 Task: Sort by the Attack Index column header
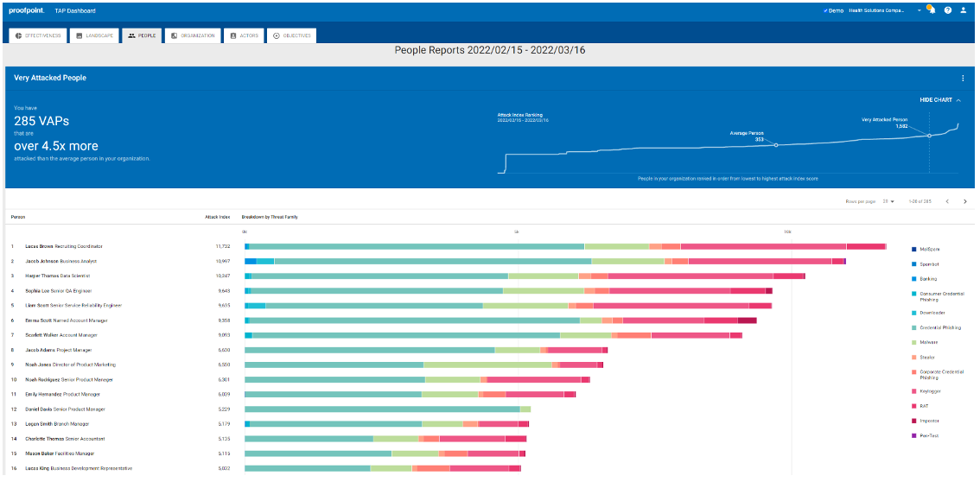[218, 217]
